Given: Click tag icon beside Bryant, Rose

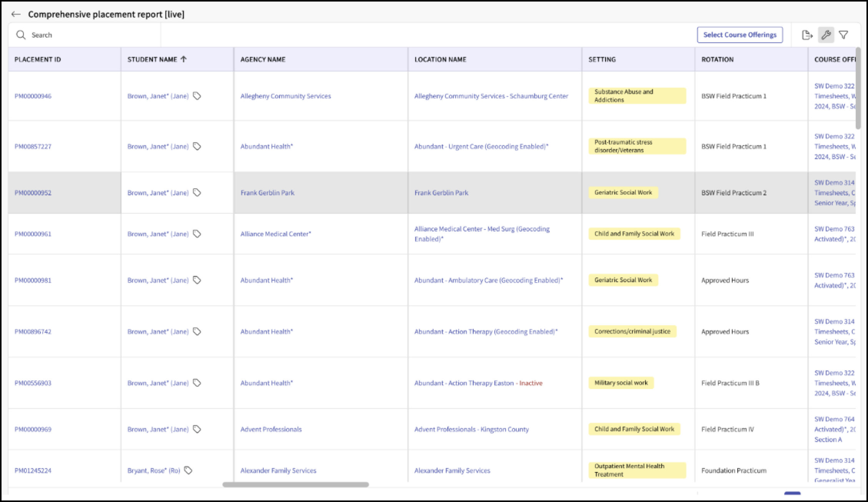Looking at the screenshot, I should (x=188, y=470).
